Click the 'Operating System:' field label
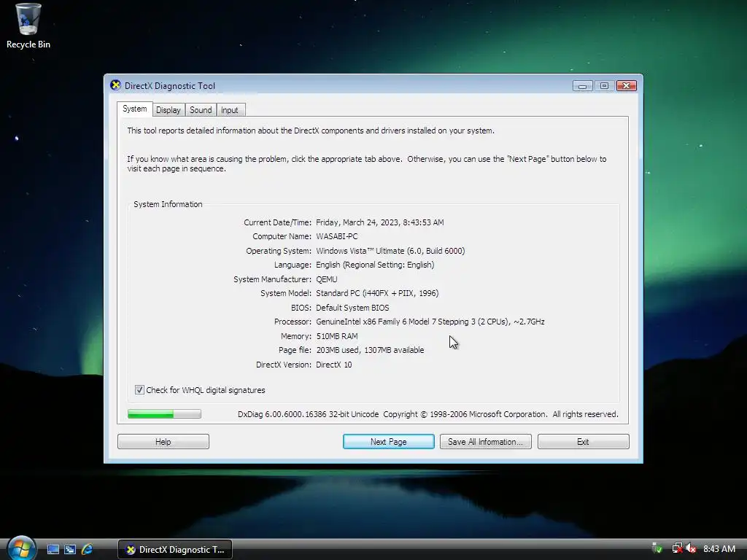747x560 pixels. 278,251
